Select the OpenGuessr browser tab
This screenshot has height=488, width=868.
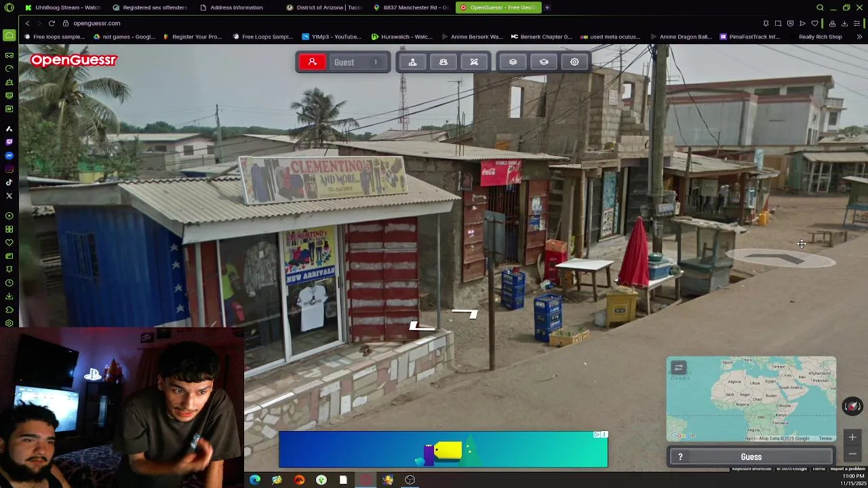coord(498,7)
